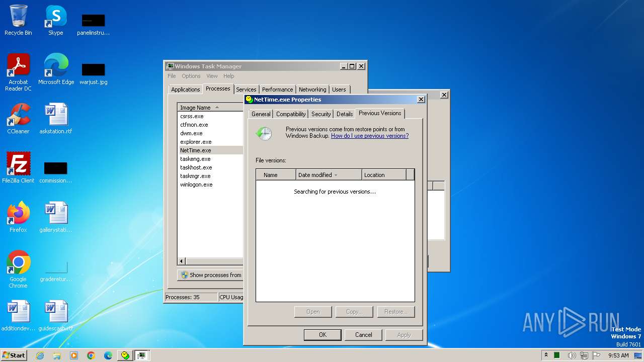Screen dimensions: 644x362
Task: Switch to the Networking tab
Action: (x=312, y=89)
